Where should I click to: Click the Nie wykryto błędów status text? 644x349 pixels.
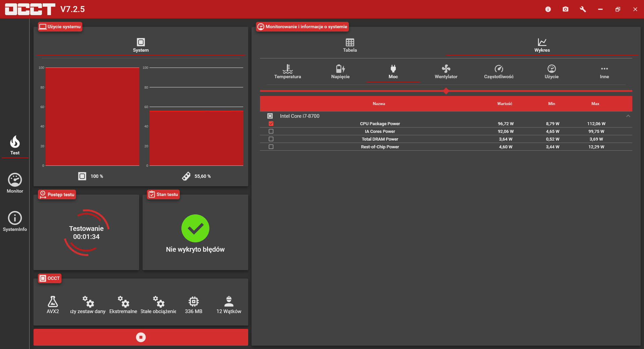(195, 249)
